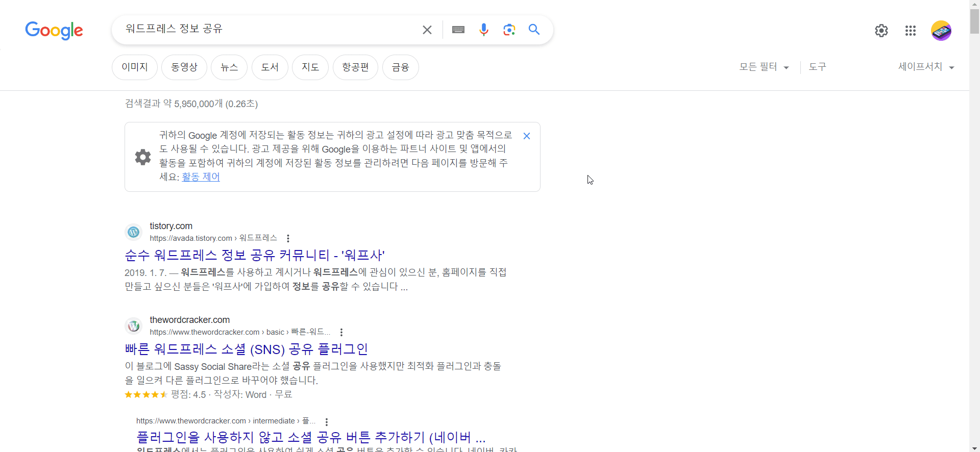This screenshot has width=980, height=452.
Task: Switch to 이미지 search tab
Action: (x=135, y=67)
